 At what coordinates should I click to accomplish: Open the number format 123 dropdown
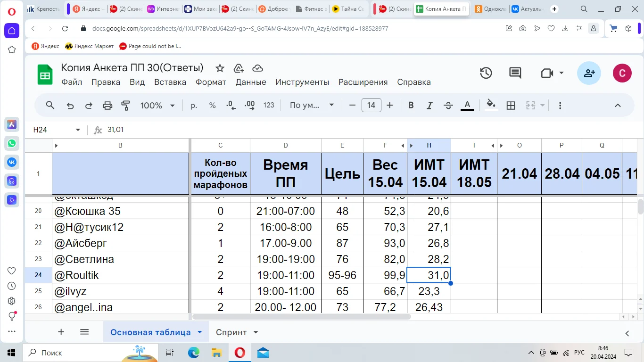click(x=269, y=105)
